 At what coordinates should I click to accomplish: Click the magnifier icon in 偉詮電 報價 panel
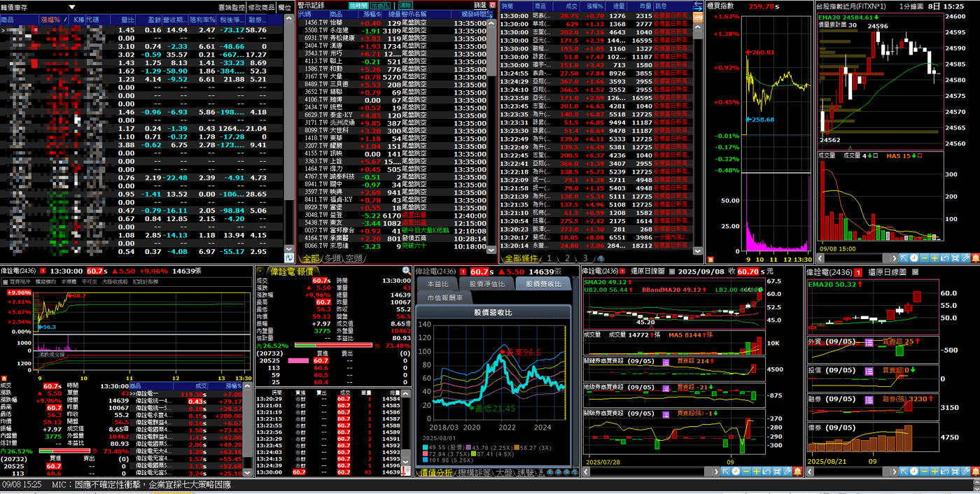[406, 271]
